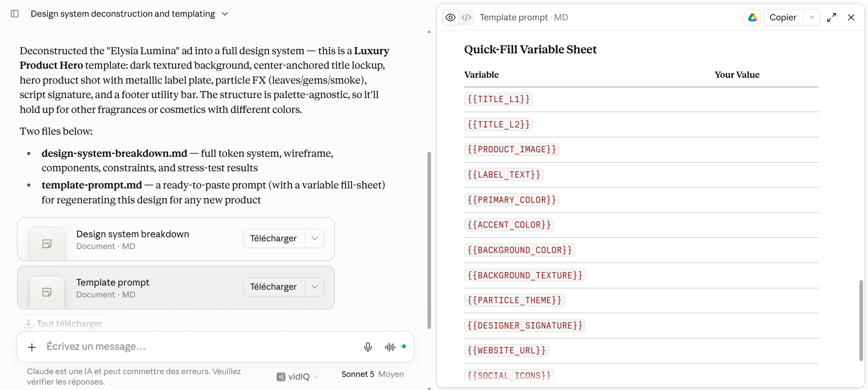Activate microphone dictation icon

tap(368, 347)
